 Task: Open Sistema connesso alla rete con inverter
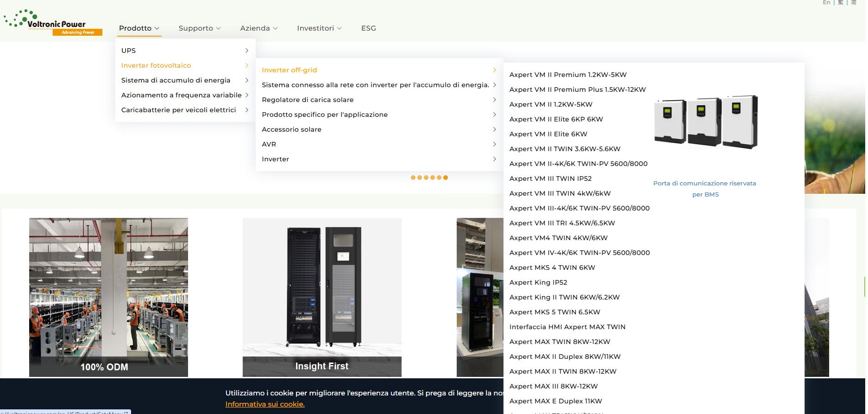[376, 85]
